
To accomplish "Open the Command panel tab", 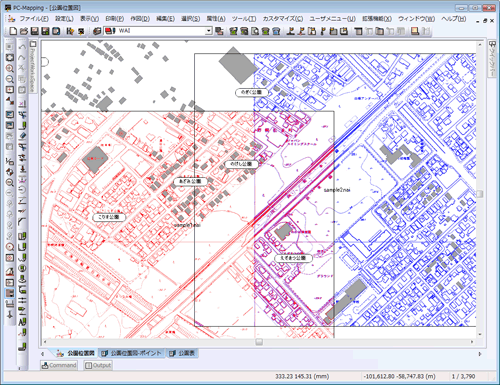I will pos(59,365).
